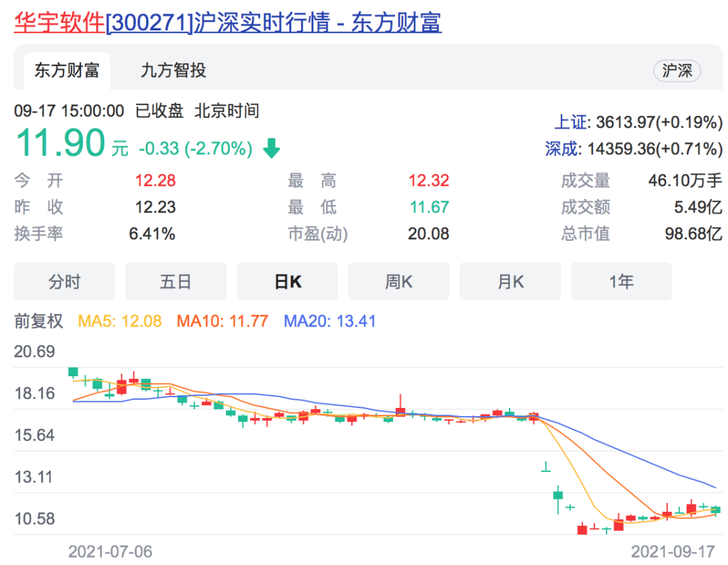728x565 pixels.
Task: Open the 华宇软件 title link
Action: pos(228,22)
